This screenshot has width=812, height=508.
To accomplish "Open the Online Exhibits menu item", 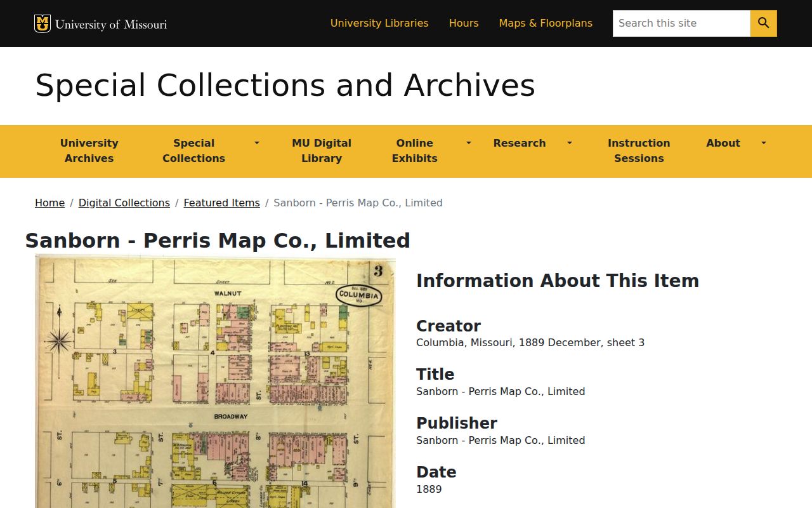I will 415,151.
